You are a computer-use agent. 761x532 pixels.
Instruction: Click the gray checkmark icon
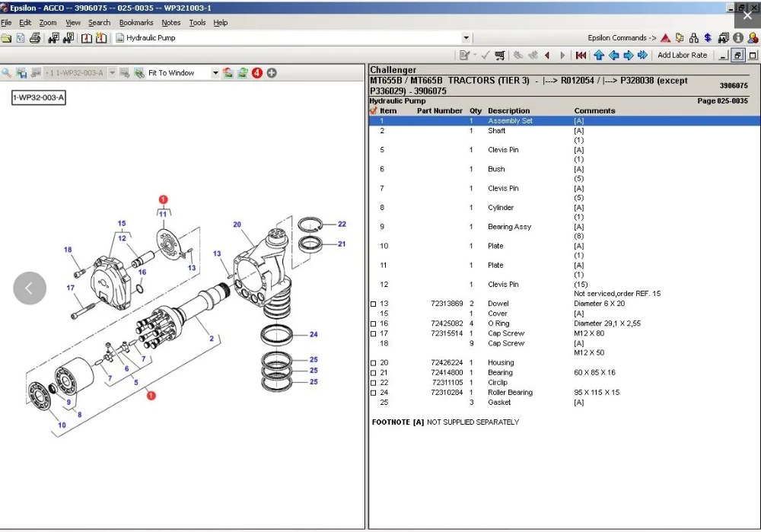[486, 56]
